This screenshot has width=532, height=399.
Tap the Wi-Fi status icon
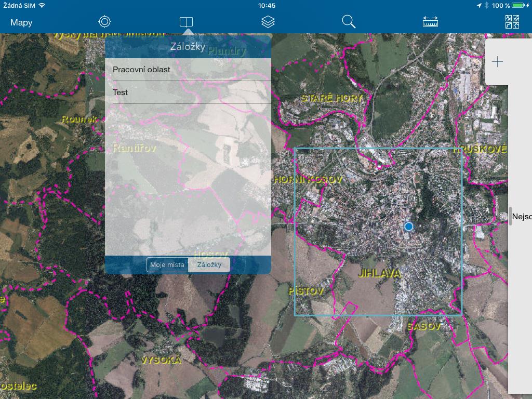pyautogui.click(x=42, y=5)
